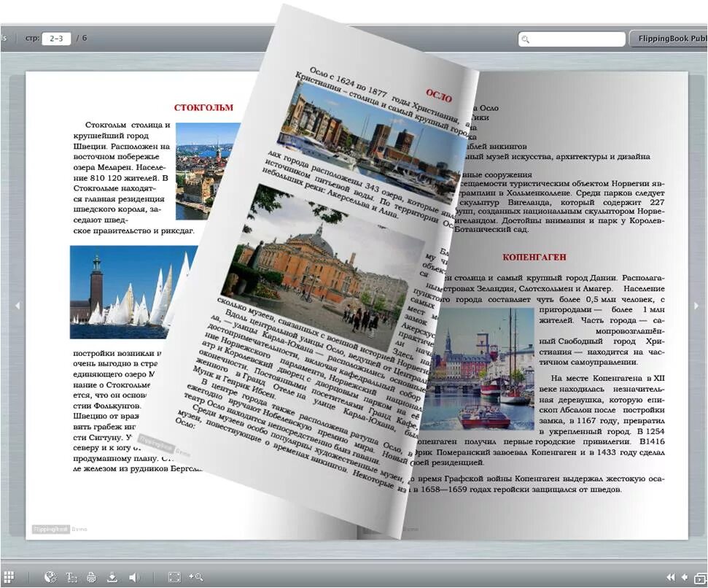This screenshot has width=708, height=588.
Task: Click the СТОКГОЛЬМ heading
Action: pos(203,107)
